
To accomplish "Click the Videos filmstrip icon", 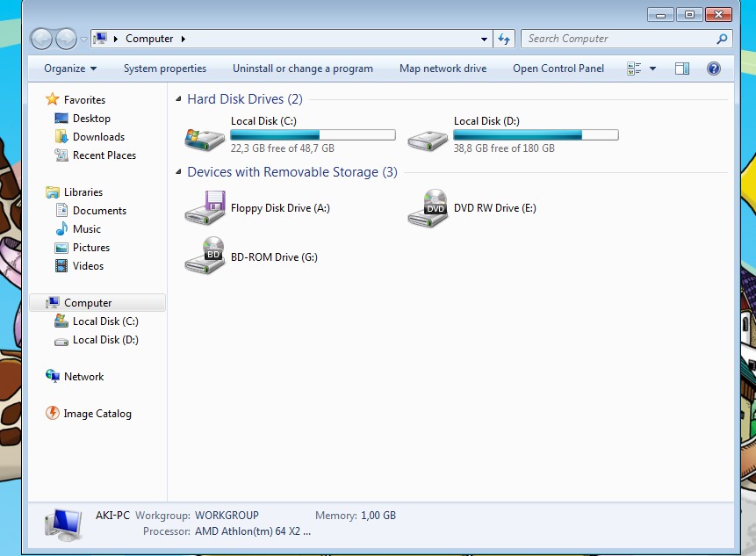I will click(x=61, y=266).
